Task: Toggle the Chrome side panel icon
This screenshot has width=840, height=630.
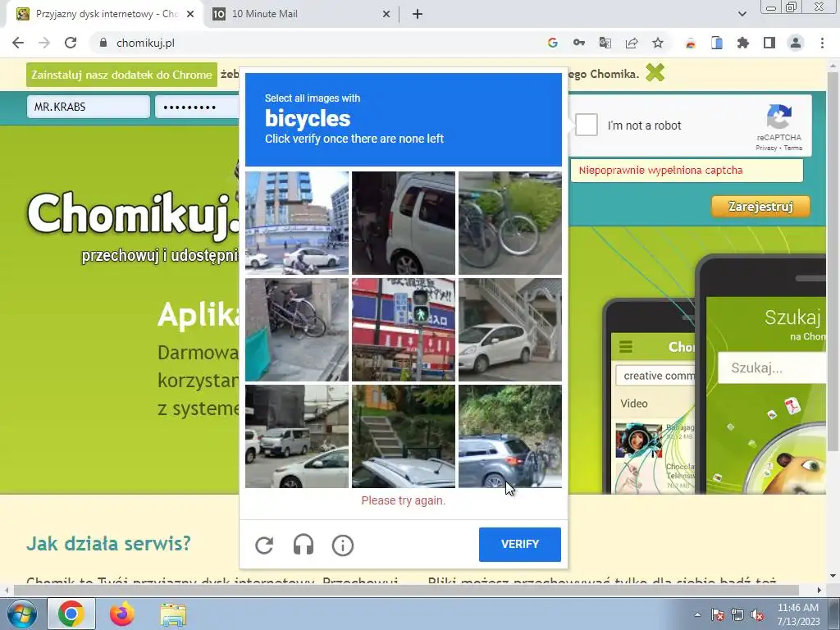Action: (769, 43)
